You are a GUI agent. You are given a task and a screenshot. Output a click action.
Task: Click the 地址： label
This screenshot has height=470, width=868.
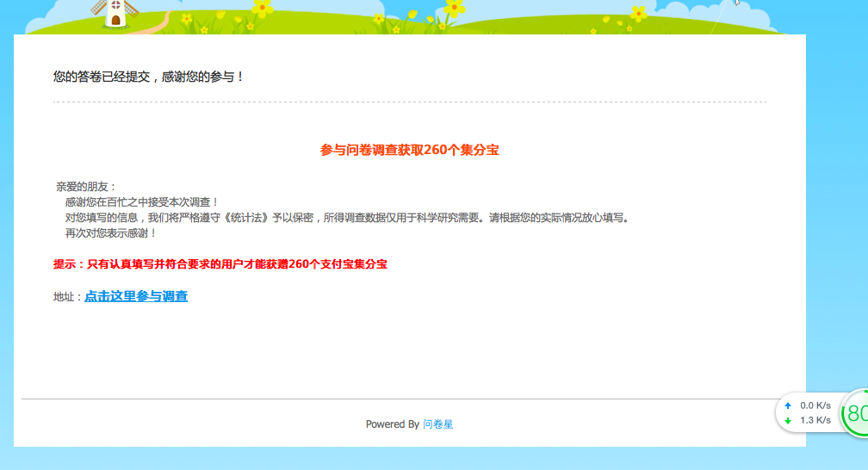68,297
